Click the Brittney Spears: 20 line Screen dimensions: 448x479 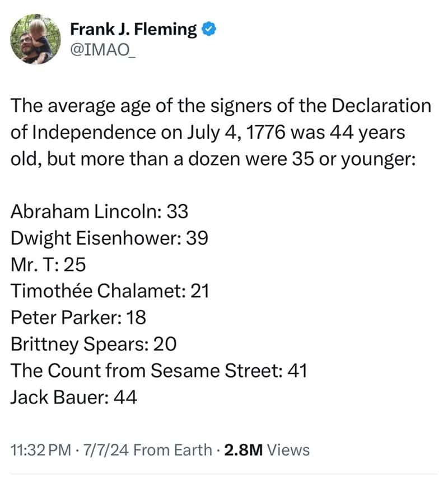94,344
